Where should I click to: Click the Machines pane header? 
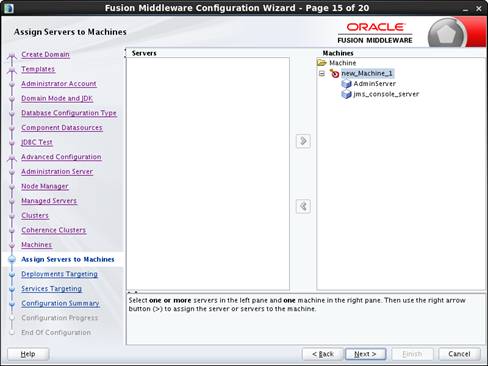coord(338,53)
